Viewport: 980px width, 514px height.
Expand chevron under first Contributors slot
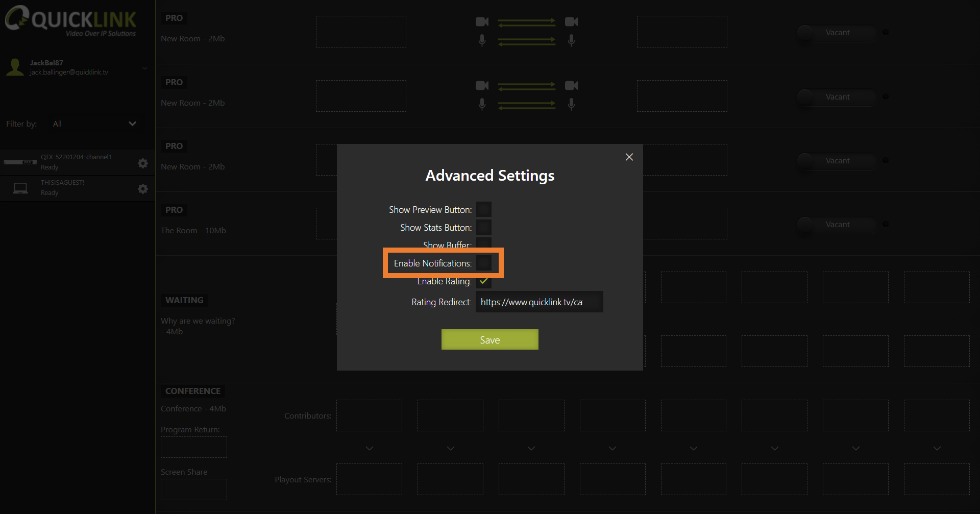point(370,448)
